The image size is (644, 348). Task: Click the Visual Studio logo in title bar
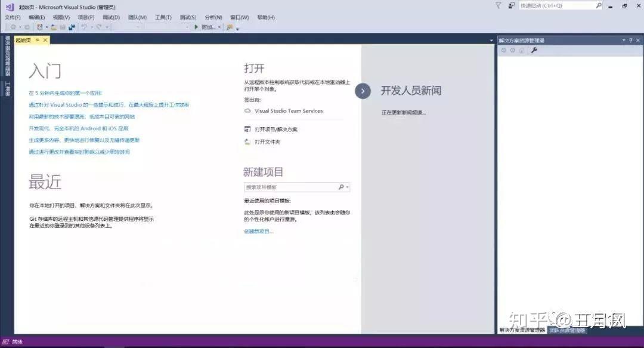[9, 7]
